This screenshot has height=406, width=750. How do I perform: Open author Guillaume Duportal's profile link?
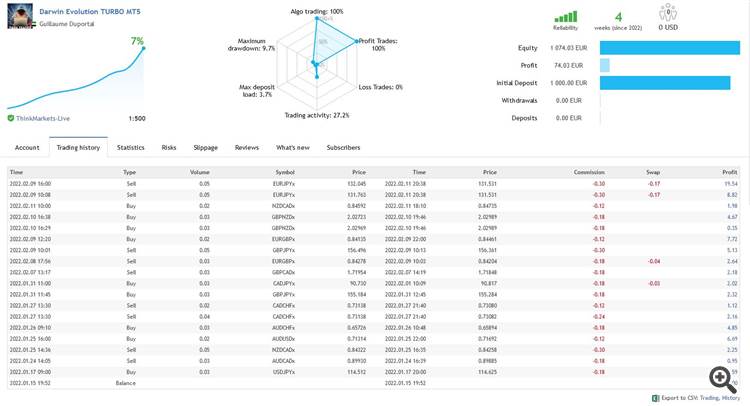[66, 24]
